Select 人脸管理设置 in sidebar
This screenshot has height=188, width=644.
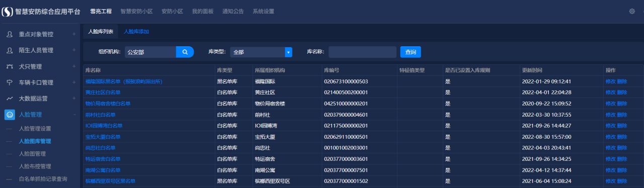[x=35, y=129]
